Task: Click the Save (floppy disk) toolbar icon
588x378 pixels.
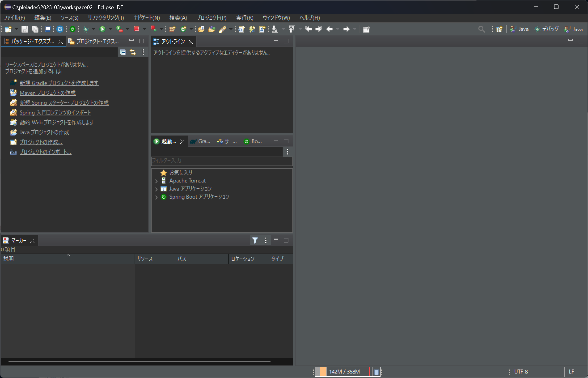Action: click(25, 29)
